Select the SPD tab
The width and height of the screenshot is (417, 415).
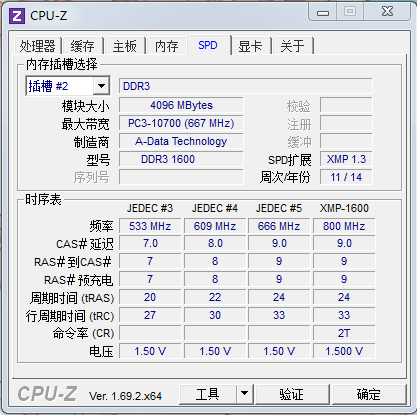tap(208, 45)
